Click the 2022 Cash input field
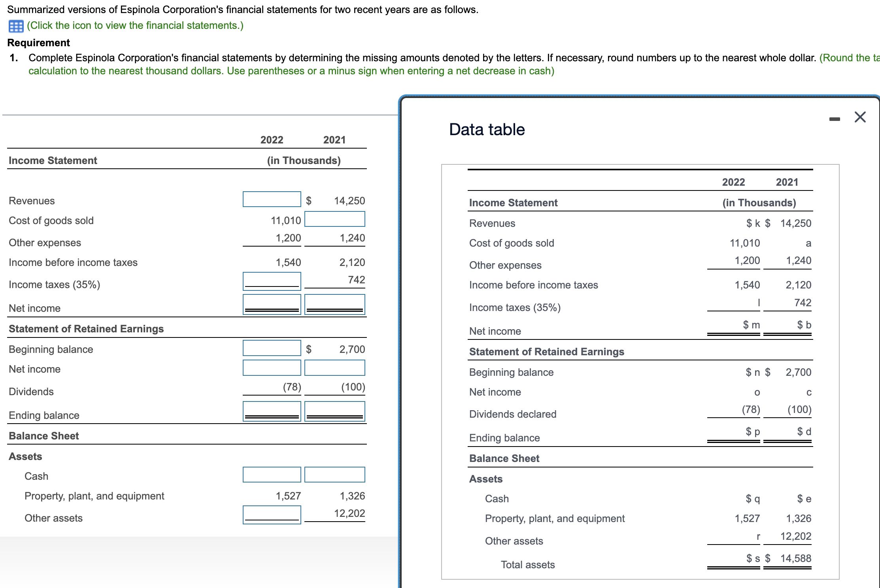 (272, 475)
